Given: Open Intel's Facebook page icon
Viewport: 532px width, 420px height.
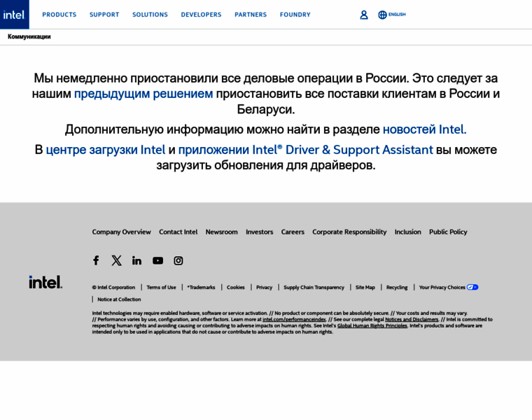Looking at the screenshot, I should [x=96, y=260].
